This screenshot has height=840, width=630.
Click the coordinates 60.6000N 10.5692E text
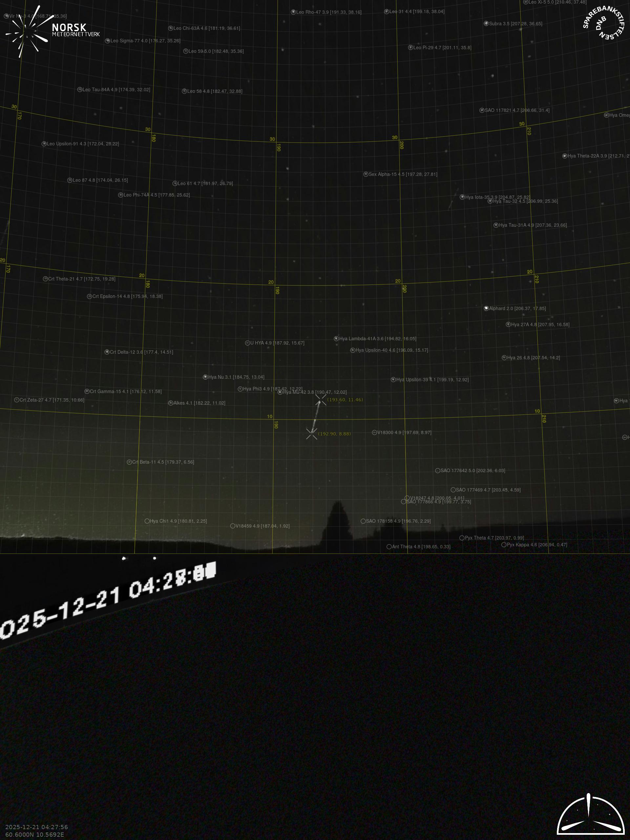[34, 834]
